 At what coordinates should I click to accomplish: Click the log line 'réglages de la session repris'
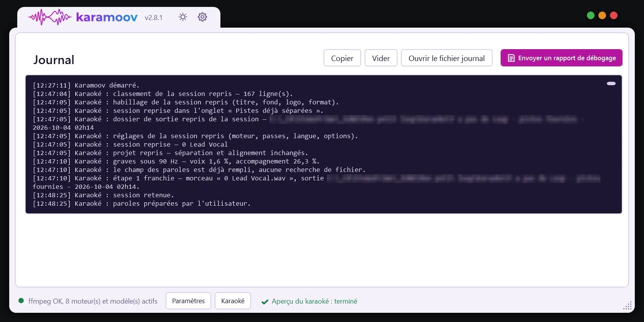click(195, 136)
